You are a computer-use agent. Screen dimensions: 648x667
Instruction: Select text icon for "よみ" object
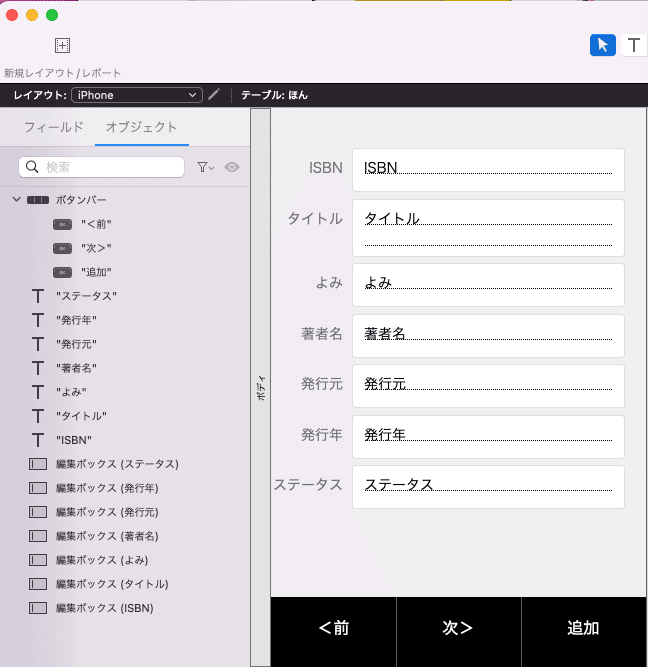[38, 392]
